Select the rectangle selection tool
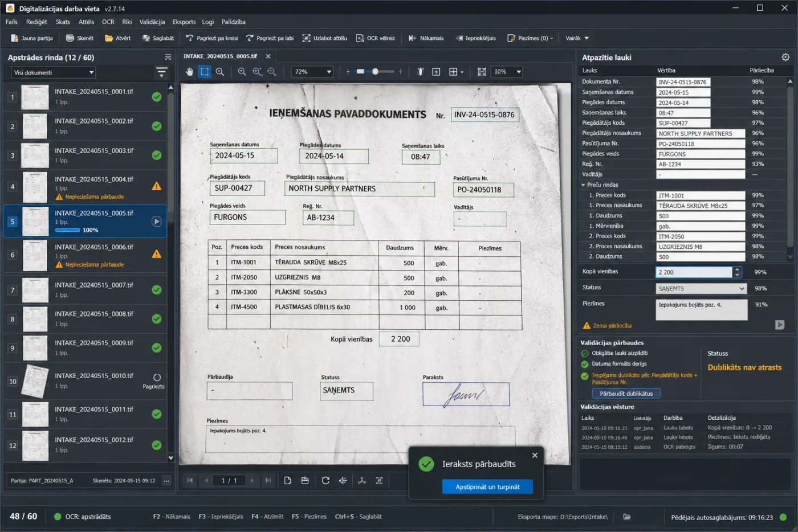Viewport: 798px width, 532px height. 204,72
